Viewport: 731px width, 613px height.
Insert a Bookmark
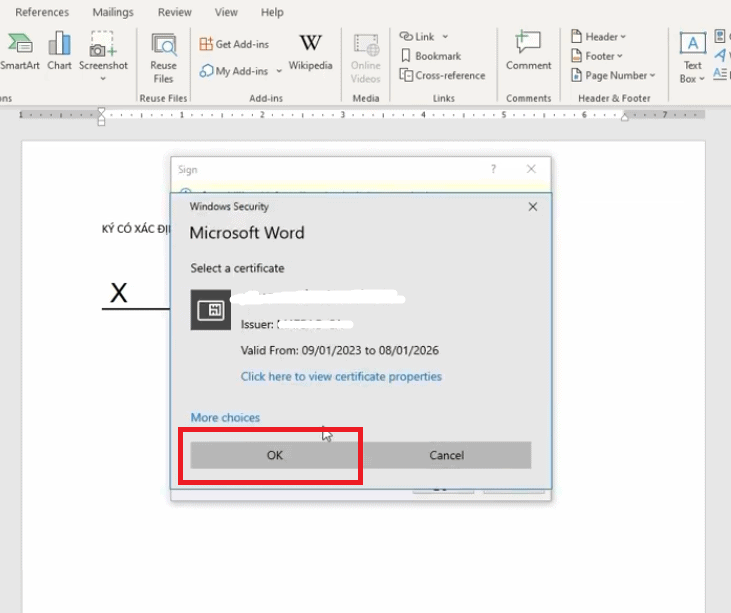tap(431, 56)
